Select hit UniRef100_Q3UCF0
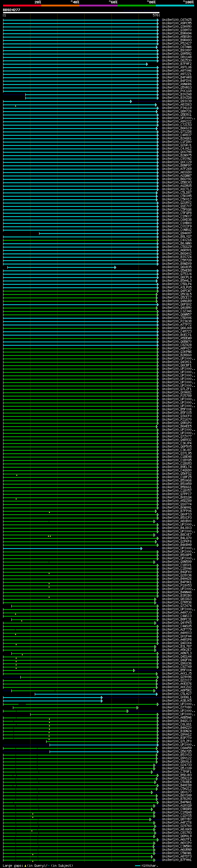 pyautogui.click(x=177, y=416)
